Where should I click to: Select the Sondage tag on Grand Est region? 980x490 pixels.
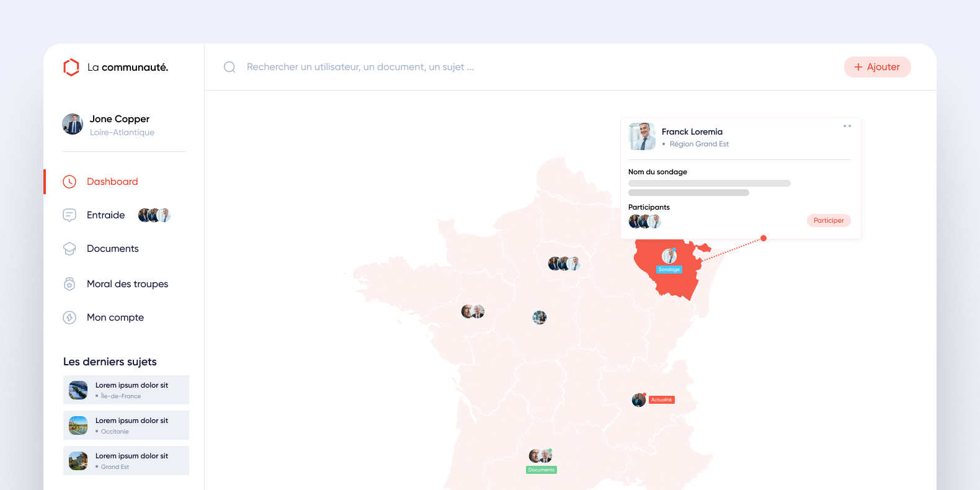coord(669,270)
